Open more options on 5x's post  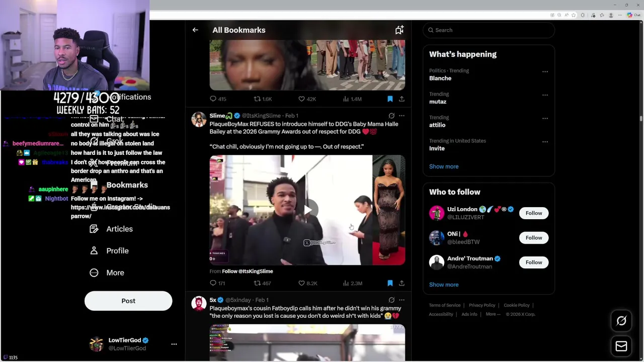401,300
